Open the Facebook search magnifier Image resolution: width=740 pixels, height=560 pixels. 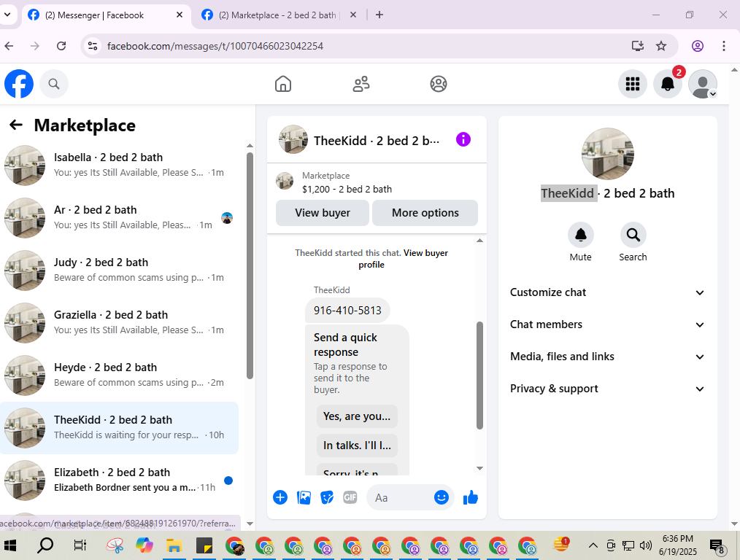[54, 84]
